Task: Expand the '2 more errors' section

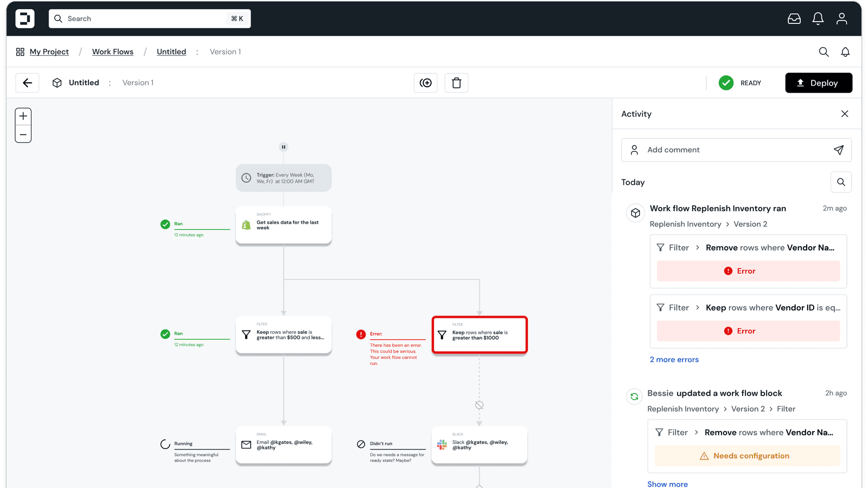Action: click(x=674, y=359)
